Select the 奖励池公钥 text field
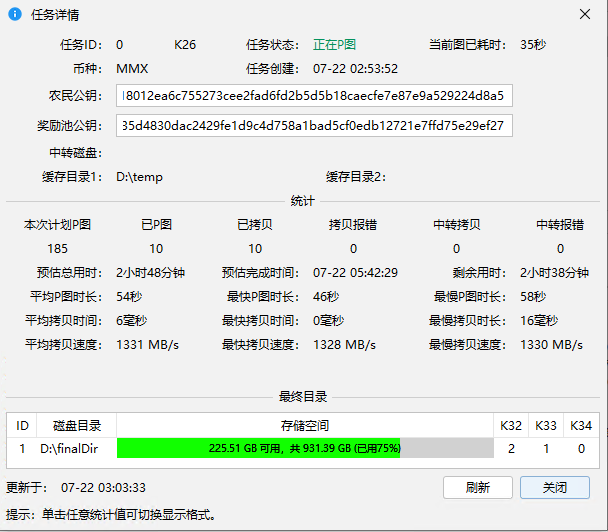This screenshot has width=608, height=532. coord(316,126)
